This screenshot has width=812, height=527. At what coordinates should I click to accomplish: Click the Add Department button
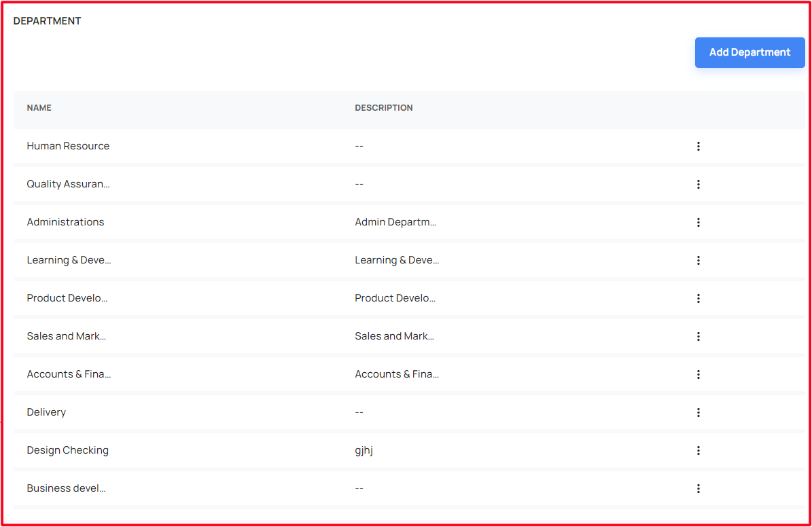tap(749, 52)
